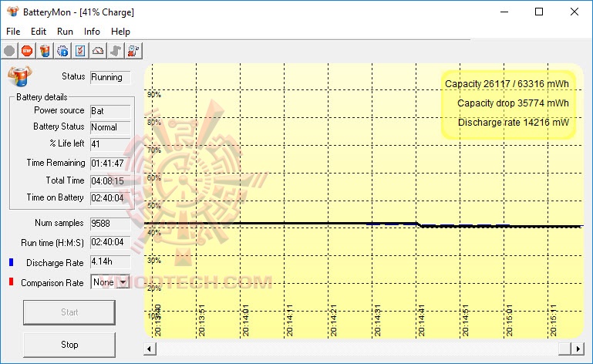Viewport: 593px width, 364px height.
Task: Click the graph scrollbar left arrow
Action: (x=150, y=349)
